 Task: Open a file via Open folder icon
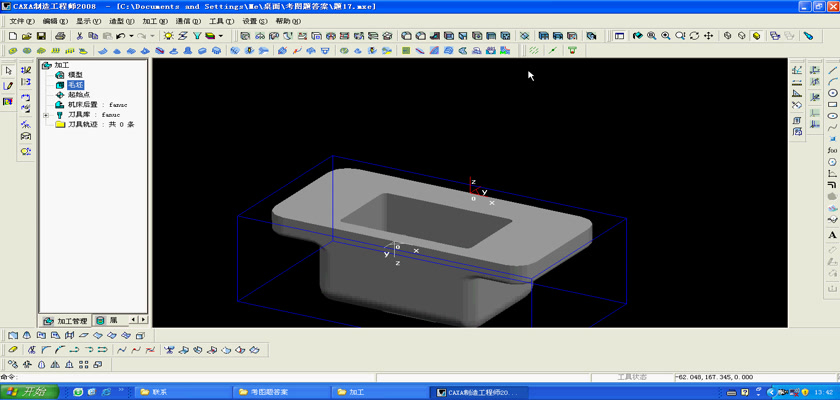click(x=27, y=36)
